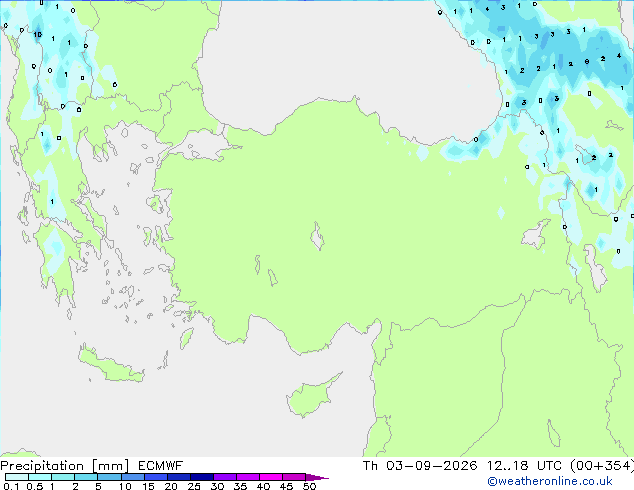Select the 30–35 mm purple swatch
Viewport: 634px width, 490px height.
tap(225, 477)
